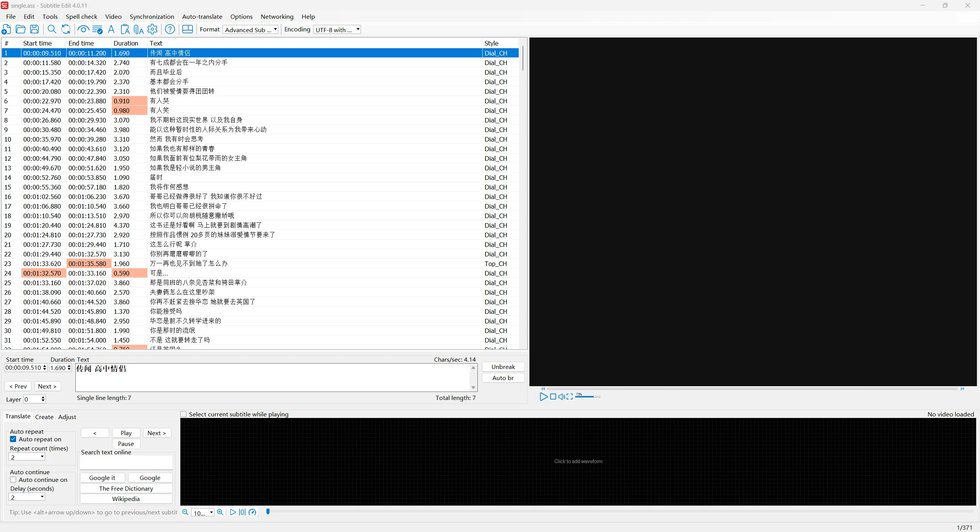Switch to the Create tab
Viewport: 980px width, 532px height.
[44, 417]
